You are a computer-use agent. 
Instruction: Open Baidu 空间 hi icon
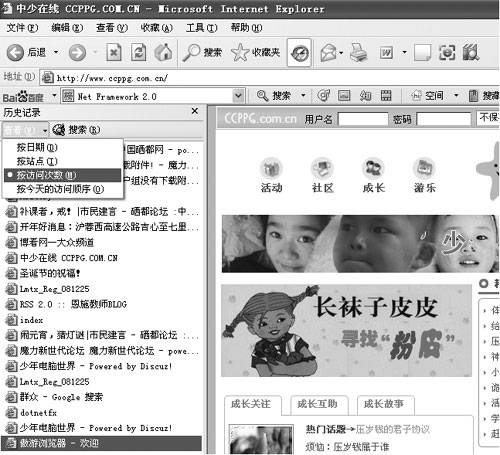point(417,96)
